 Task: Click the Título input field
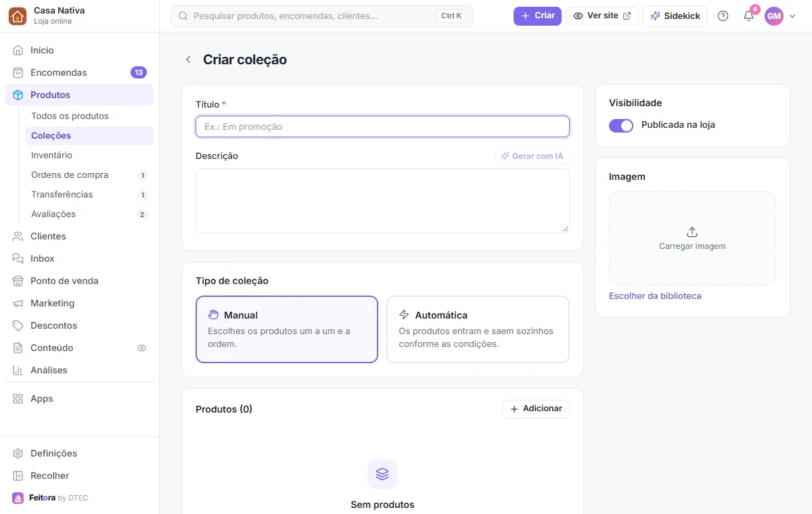click(382, 126)
